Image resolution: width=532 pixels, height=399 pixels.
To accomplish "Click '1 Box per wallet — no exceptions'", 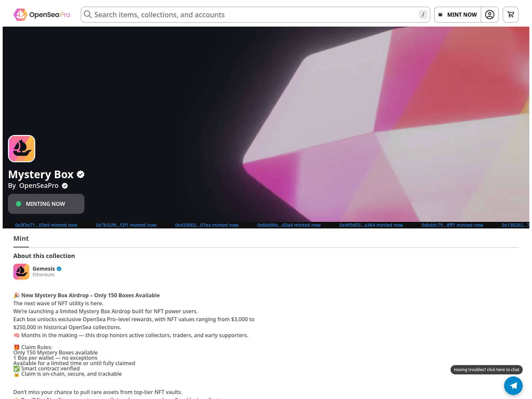I will tap(56, 358).
